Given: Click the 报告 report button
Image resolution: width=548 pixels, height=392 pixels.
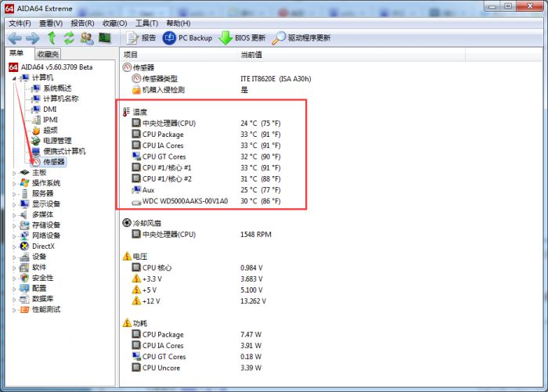Looking at the screenshot, I should click(x=141, y=38).
